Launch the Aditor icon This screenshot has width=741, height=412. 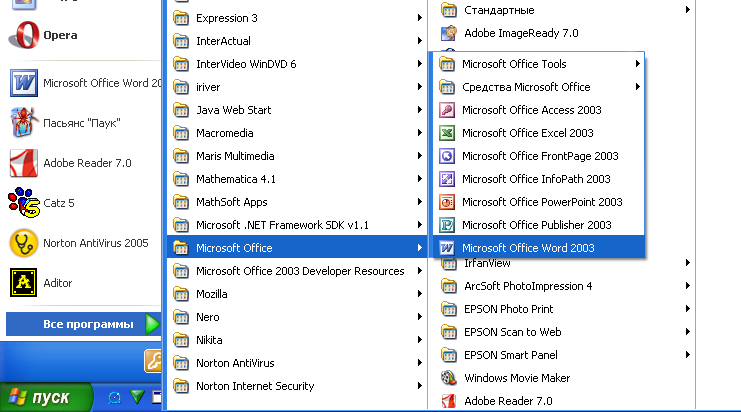coord(24,283)
